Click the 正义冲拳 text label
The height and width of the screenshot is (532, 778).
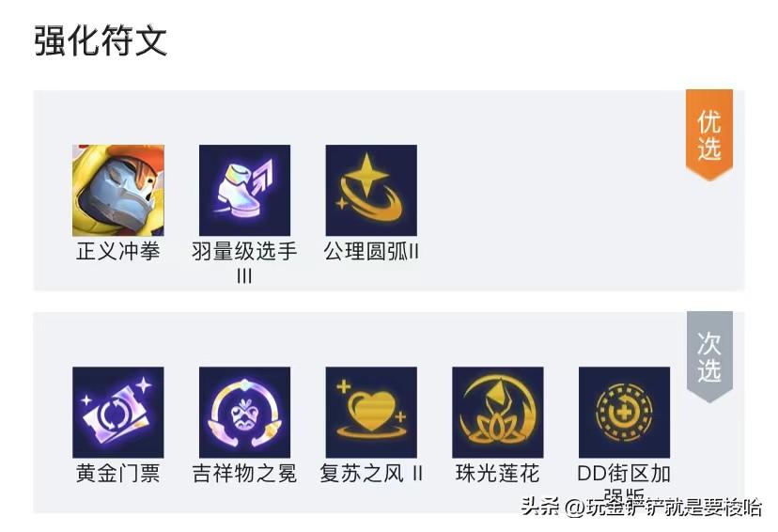(118, 251)
